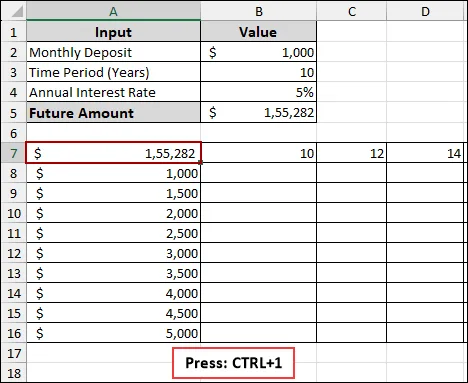Image resolution: width=468 pixels, height=383 pixels.
Task: Click the value 10 in row 3
Action: point(259,72)
